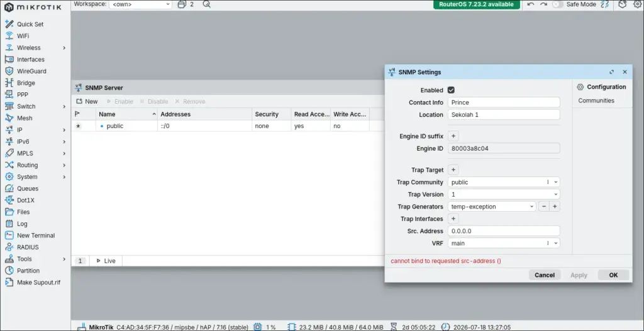Expand the System submenu

pyautogui.click(x=64, y=176)
